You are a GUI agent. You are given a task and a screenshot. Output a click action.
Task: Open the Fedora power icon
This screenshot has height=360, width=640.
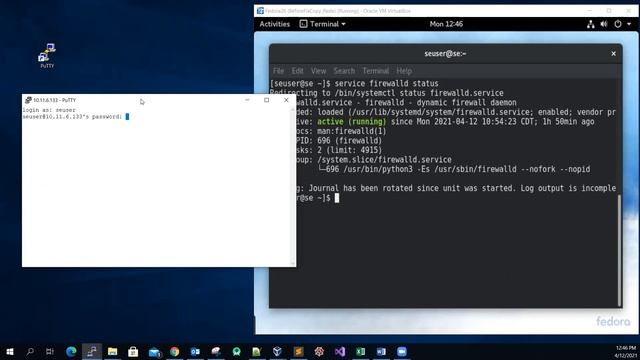point(618,24)
